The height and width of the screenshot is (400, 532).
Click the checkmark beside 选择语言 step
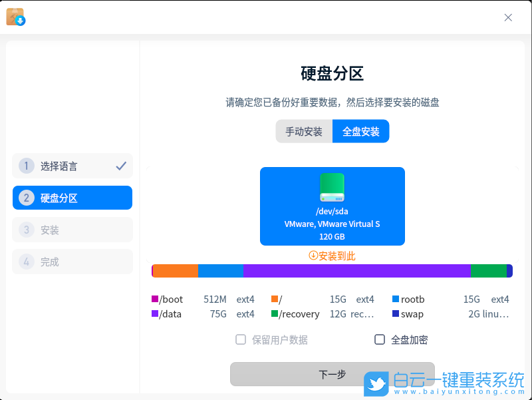click(x=121, y=166)
